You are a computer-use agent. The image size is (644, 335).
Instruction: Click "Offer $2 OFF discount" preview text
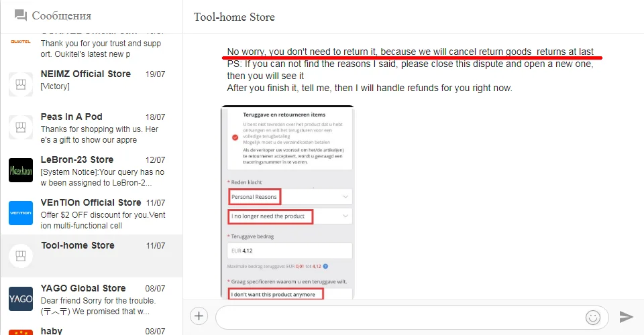pos(103,220)
